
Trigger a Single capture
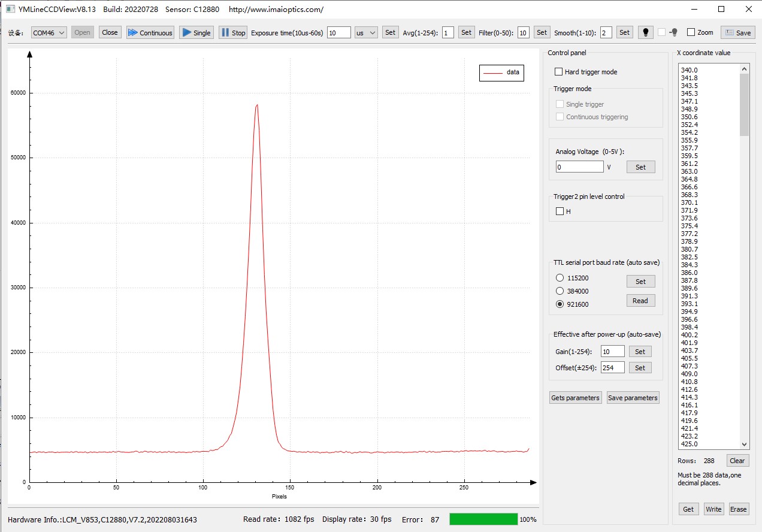(x=196, y=32)
